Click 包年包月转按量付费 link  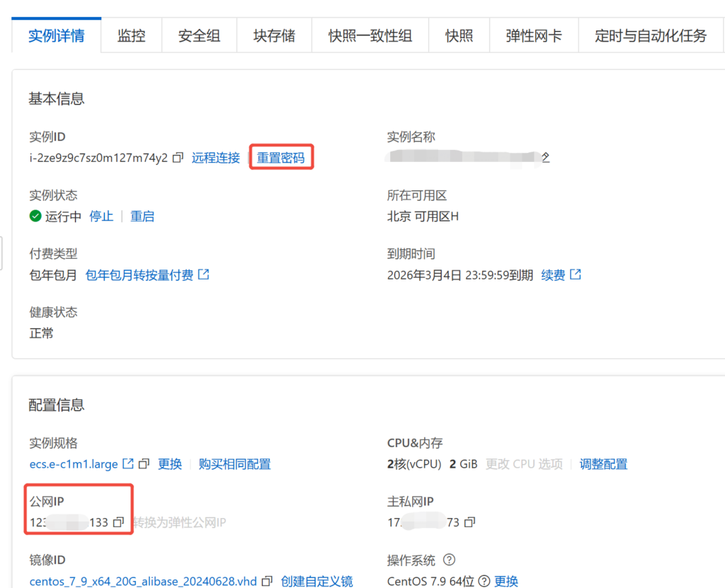(139, 275)
